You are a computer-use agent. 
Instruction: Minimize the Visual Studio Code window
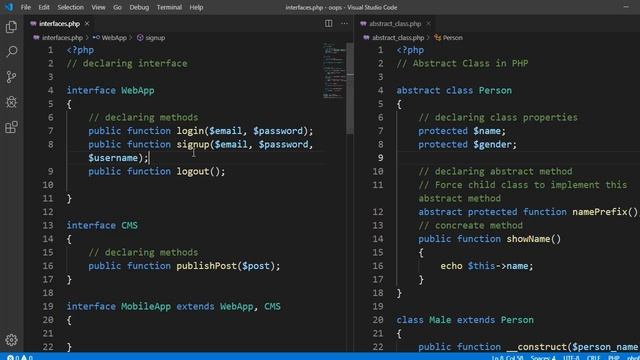(x=626, y=7)
